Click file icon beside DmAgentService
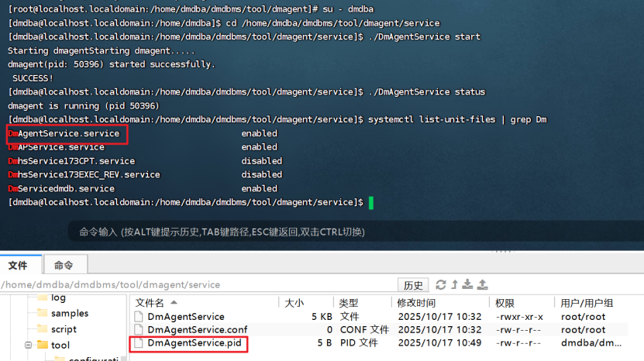 (139, 317)
